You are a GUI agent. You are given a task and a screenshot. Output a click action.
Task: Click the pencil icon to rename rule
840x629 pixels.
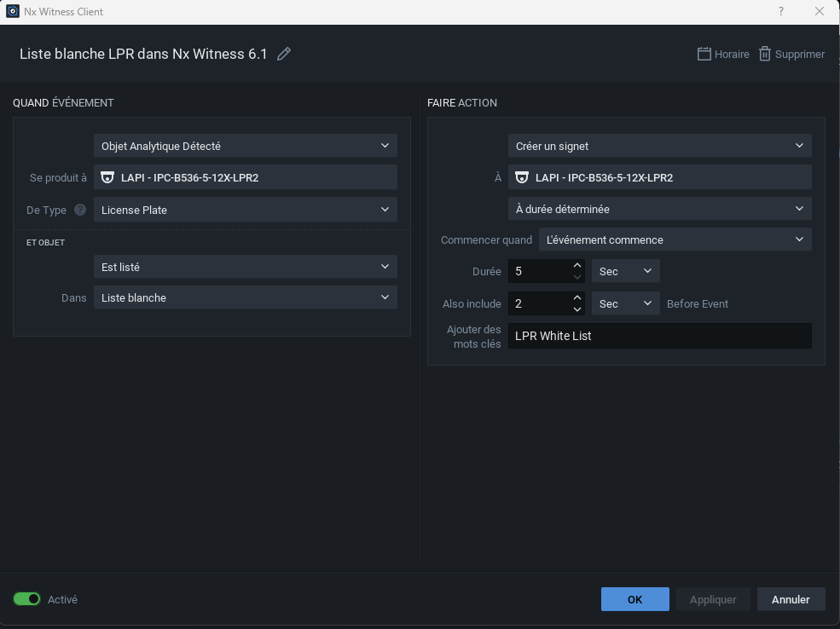pos(284,54)
